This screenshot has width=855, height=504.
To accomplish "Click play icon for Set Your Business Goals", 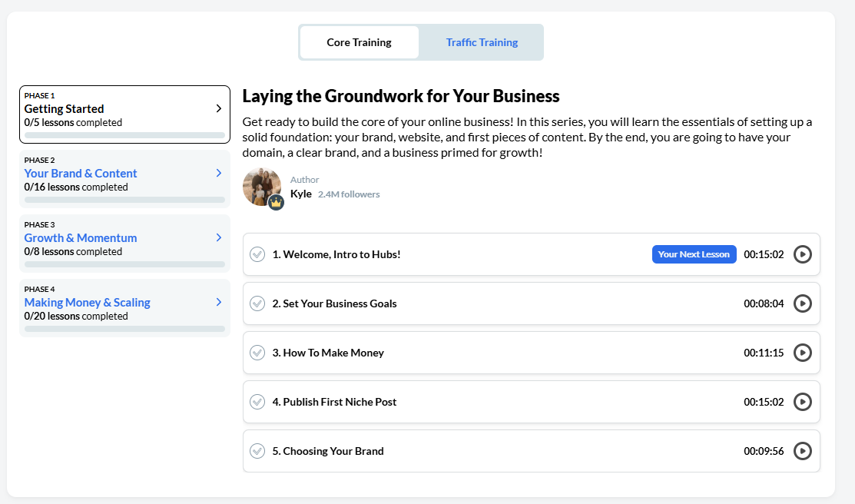I will tap(802, 303).
